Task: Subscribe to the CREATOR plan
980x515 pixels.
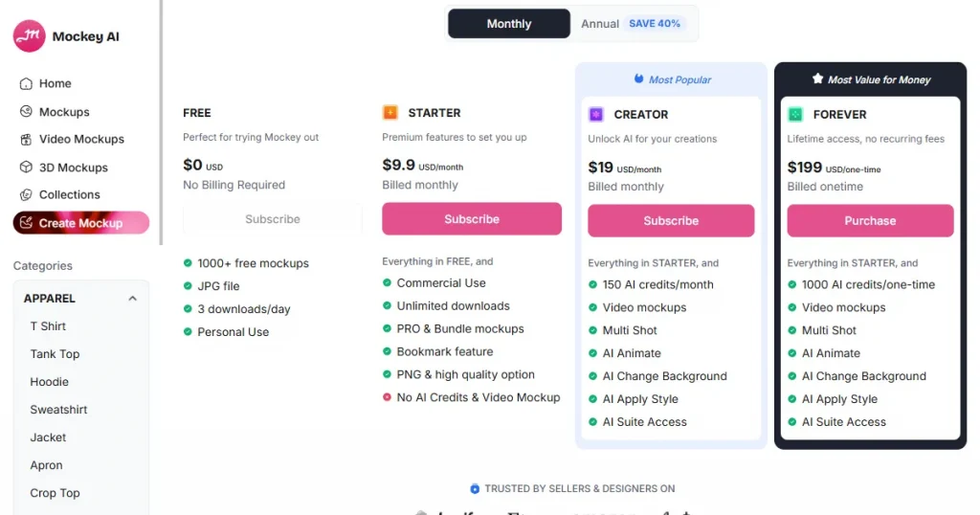Action: 671,220
